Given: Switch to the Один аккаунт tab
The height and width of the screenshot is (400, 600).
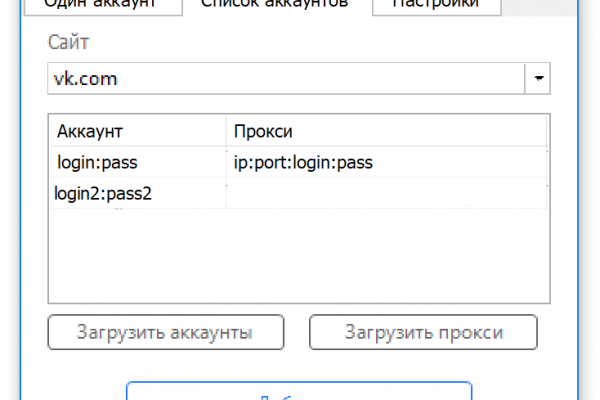Looking at the screenshot, I should coord(103,6).
